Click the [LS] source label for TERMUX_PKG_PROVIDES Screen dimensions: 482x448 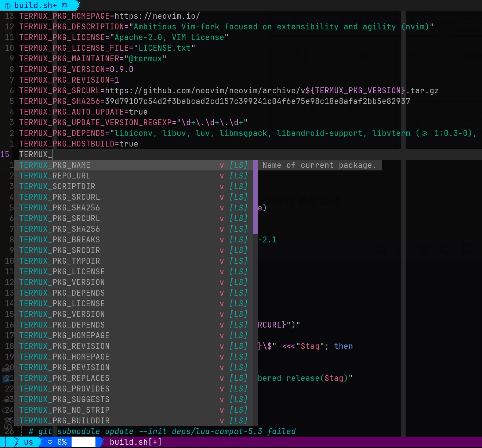(238, 389)
